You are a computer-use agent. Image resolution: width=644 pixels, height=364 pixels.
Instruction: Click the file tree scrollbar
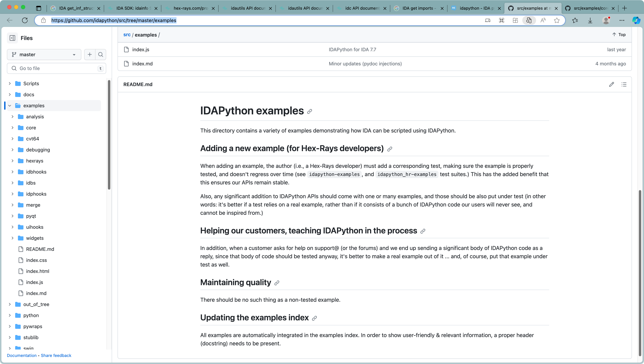click(109, 135)
